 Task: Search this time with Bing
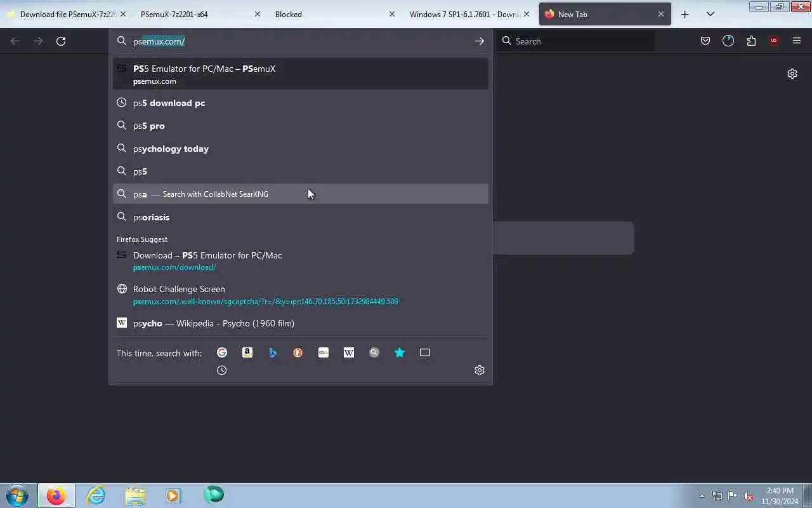pyautogui.click(x=273, y=352)
